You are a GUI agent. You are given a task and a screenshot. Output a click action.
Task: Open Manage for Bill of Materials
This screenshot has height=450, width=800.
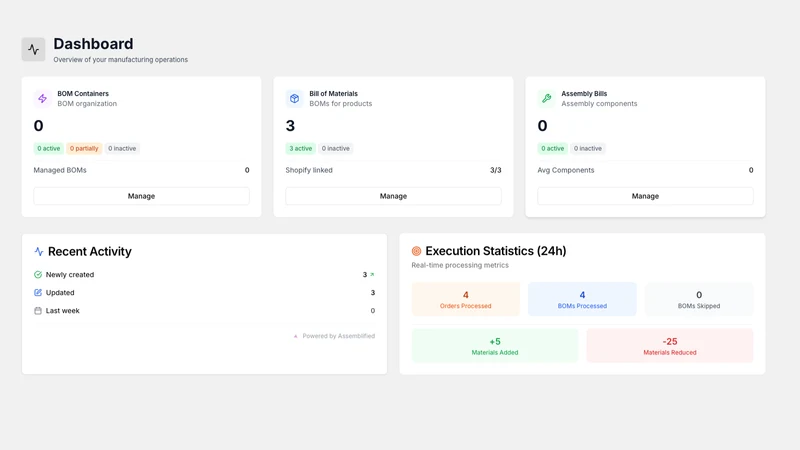tap(393, 196)
